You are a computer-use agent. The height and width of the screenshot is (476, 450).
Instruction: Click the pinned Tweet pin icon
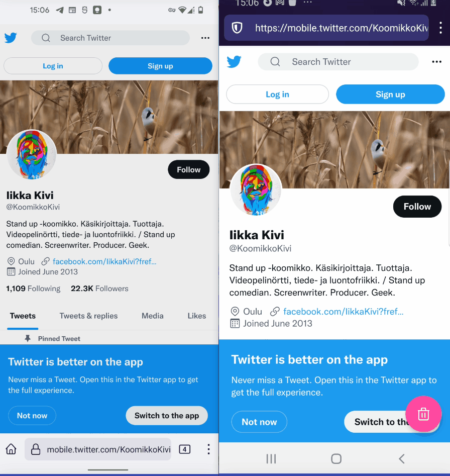click(x=28, y=338)
